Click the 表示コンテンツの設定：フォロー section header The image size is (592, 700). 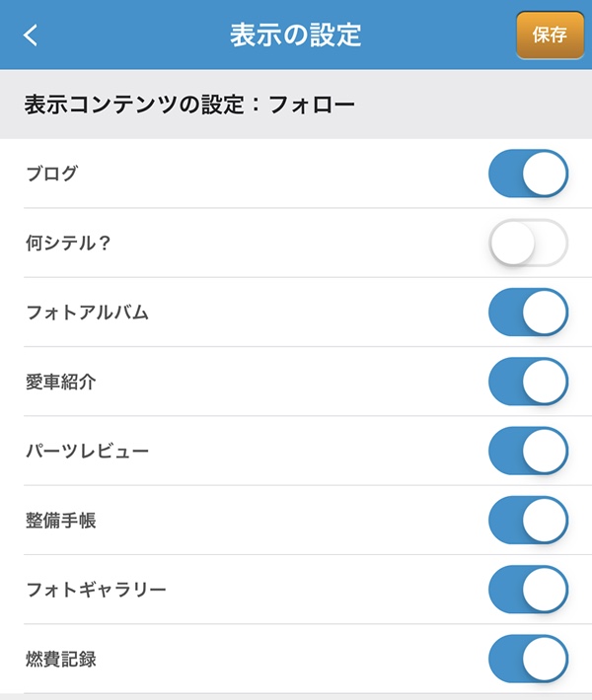(189, 105)
